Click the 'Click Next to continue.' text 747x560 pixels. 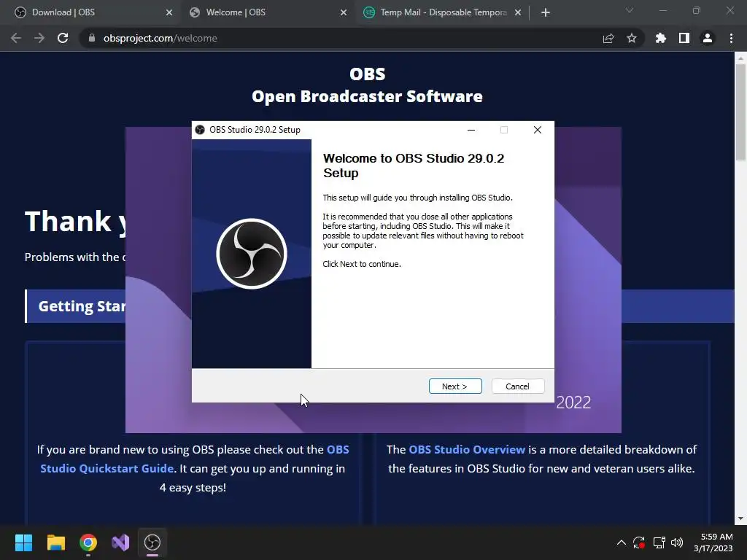(x=362, y=264)
